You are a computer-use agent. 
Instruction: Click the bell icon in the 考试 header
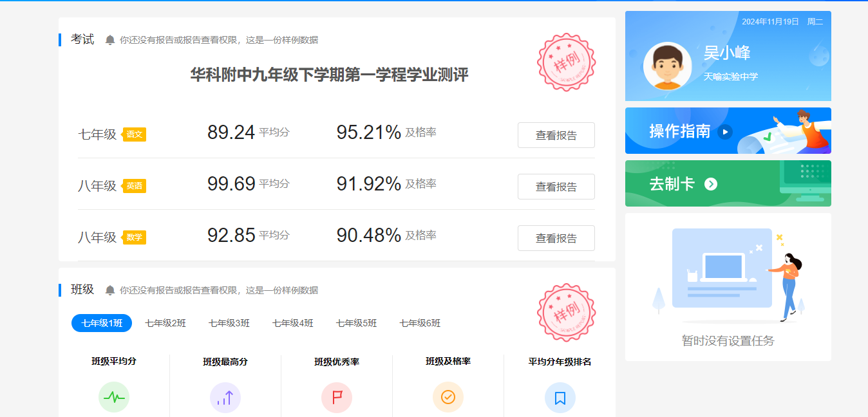pos(110,40)
